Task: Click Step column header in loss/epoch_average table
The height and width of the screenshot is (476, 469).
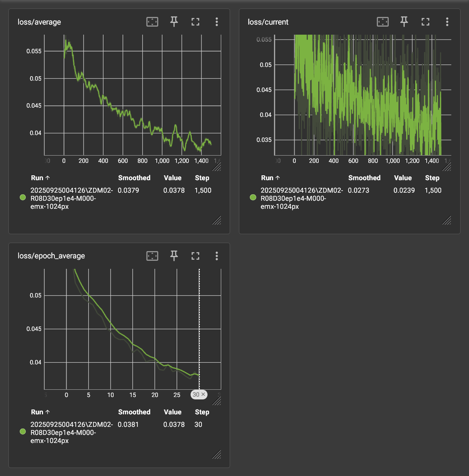Action: [202, 412]
